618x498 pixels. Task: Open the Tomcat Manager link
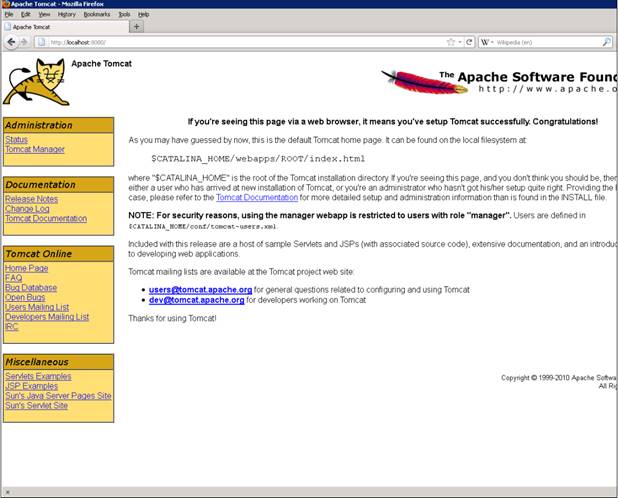click(34, 150)
